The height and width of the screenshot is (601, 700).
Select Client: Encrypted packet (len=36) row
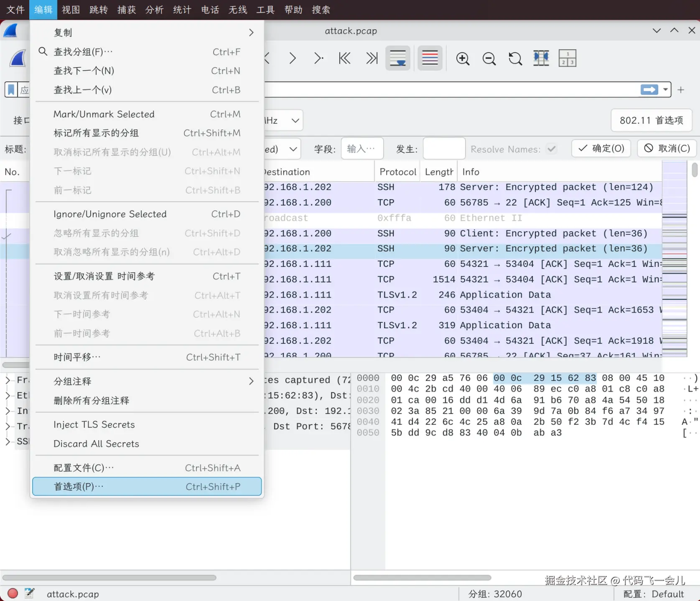pos(463,233)
